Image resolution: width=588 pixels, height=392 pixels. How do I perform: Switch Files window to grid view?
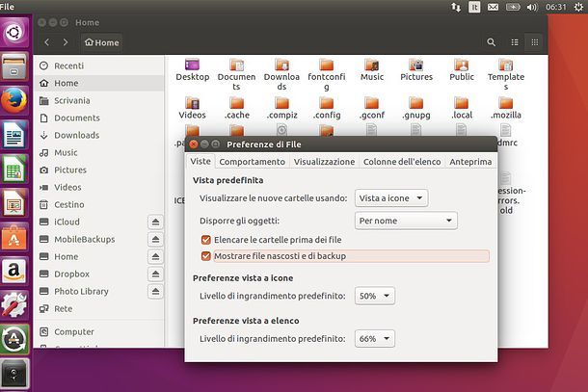tap(535, 42)
